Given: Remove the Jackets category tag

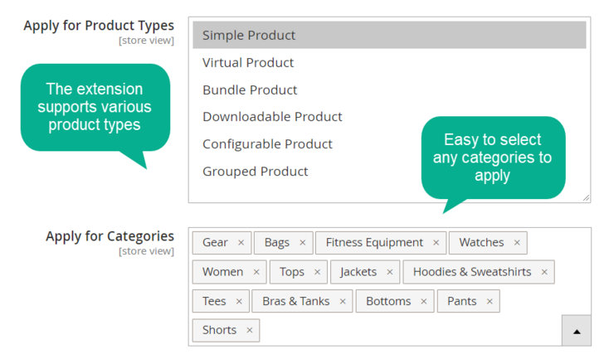Looking at the screenshot, I should click(390, 272).
